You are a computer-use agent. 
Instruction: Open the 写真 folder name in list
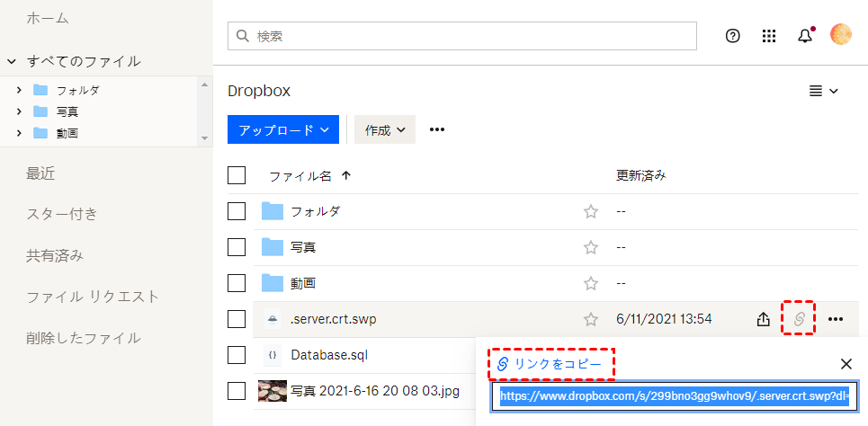[303, 247]
